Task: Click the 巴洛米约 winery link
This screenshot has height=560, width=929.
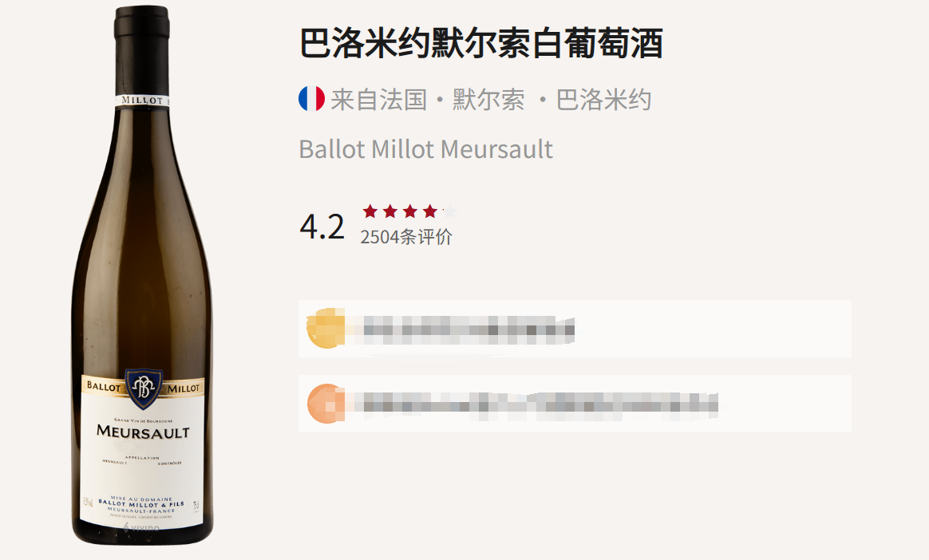Action: tap(603, 100)
